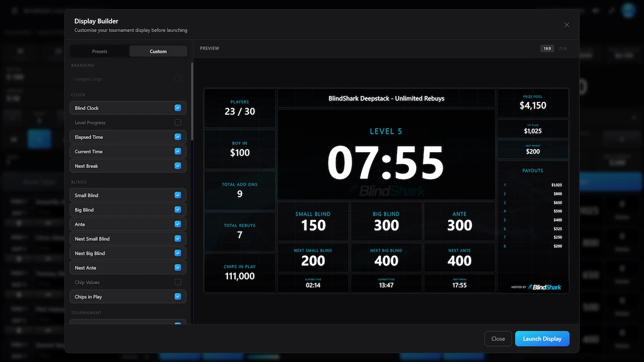Viewport: 644px width, 362px height.
Task: Uncheck the Small Blind option
Action: point(178,195)
